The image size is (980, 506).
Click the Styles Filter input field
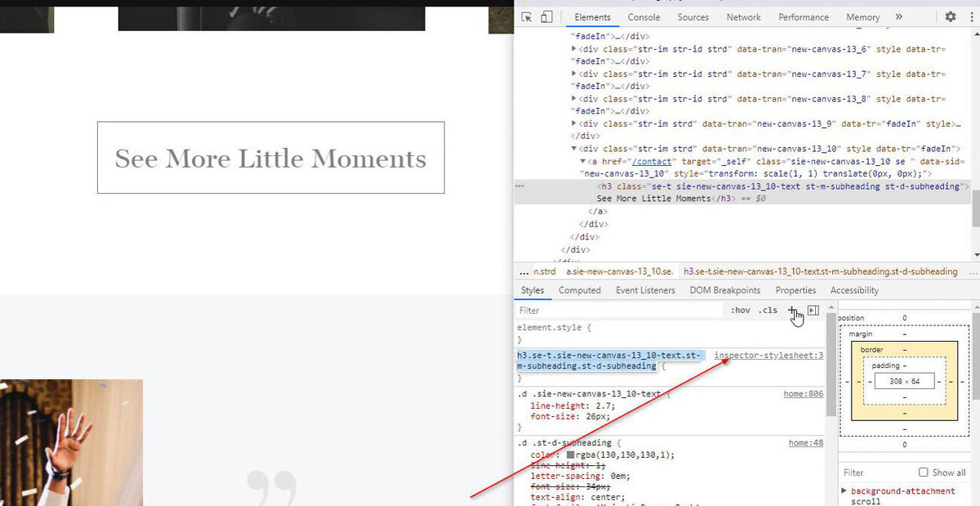[621, 311]
